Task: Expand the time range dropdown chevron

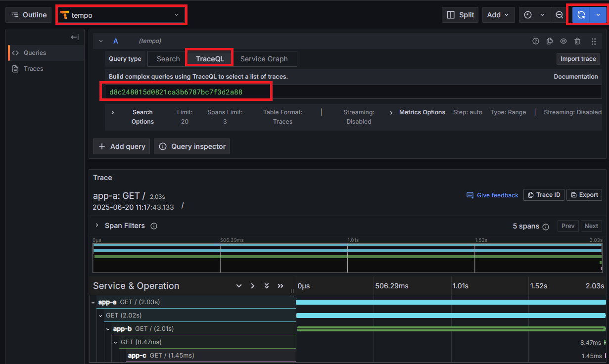Action: pyautogui.click(x=542, y=15)
